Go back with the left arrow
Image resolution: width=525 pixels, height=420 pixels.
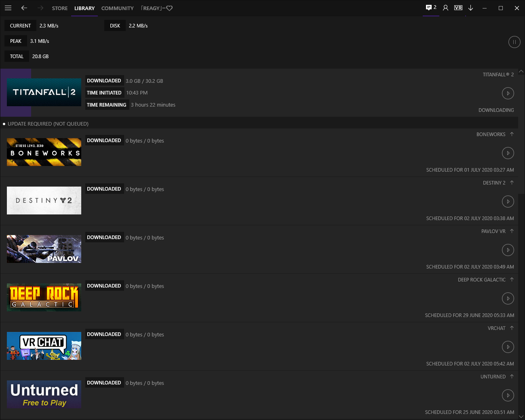pyautogui.click(x=24, y=8)
